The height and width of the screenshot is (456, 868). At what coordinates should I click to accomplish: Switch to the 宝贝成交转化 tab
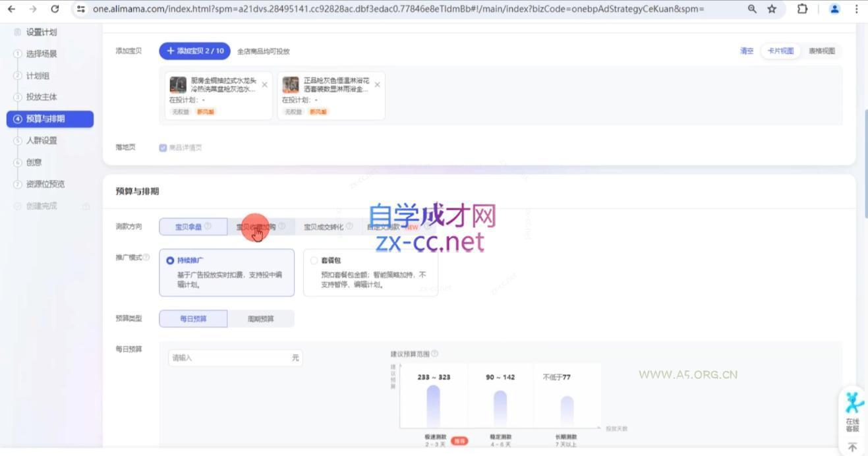(x=322, y=226)
